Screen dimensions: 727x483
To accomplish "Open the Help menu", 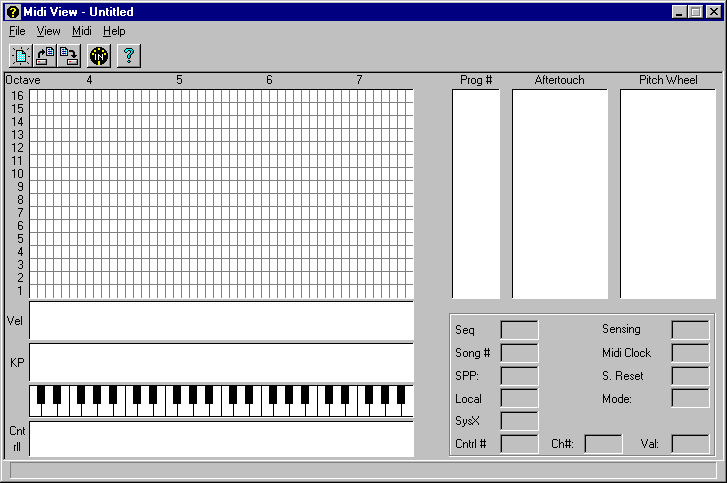I will point(114,31).
